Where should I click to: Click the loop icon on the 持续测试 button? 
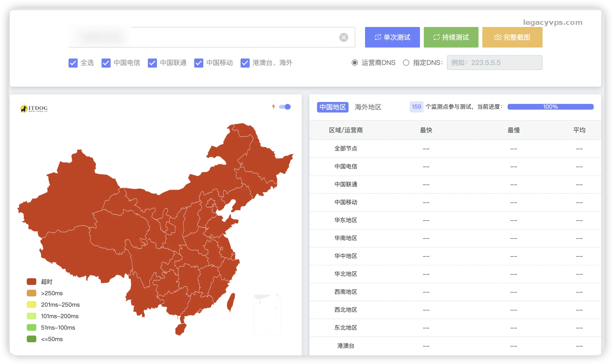436,37
